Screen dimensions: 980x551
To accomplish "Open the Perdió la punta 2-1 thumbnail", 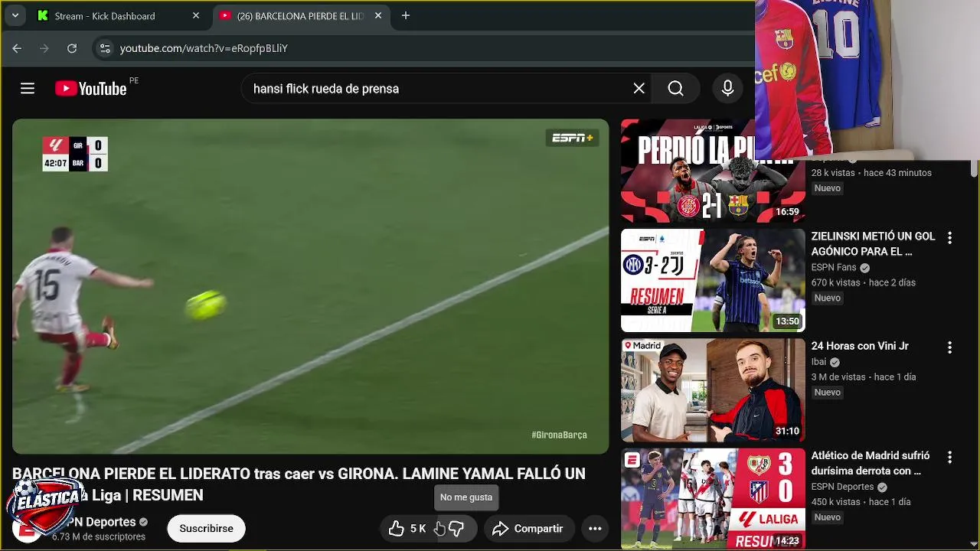I will click(712, 171).
